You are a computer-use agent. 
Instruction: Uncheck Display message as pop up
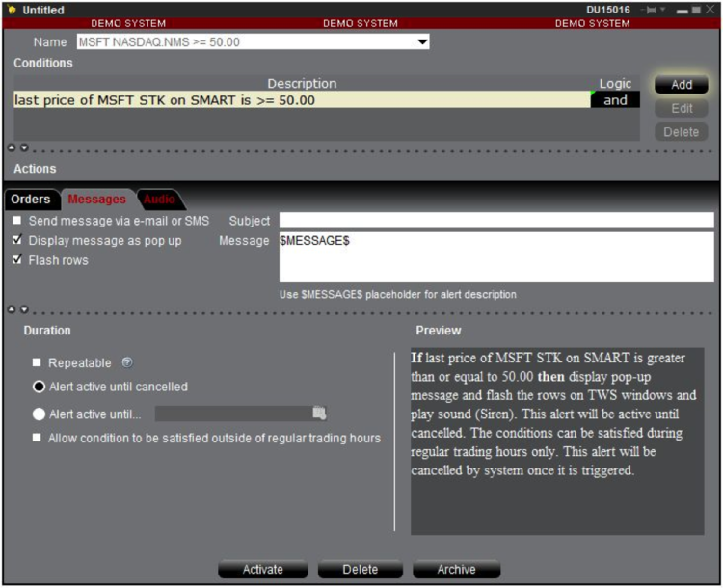(17, 240)
